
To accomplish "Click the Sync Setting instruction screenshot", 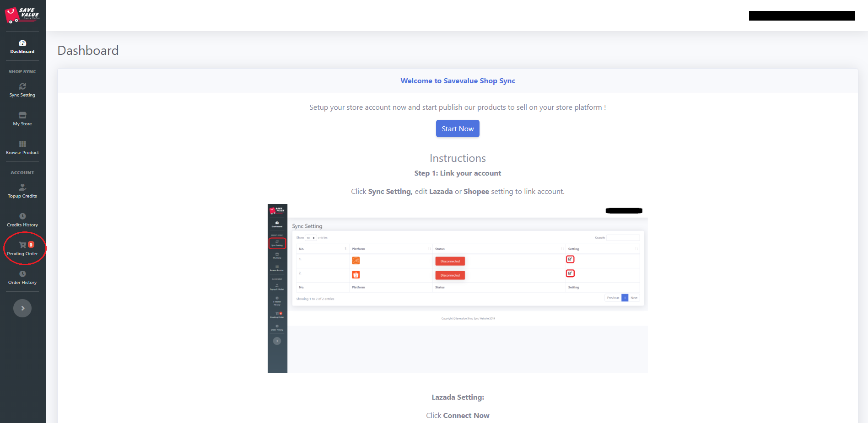I will 458,288.
